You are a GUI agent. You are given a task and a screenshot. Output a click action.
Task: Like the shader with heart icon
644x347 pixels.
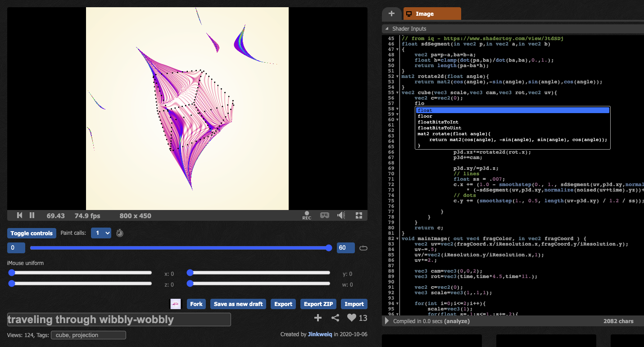click(352, 318)
